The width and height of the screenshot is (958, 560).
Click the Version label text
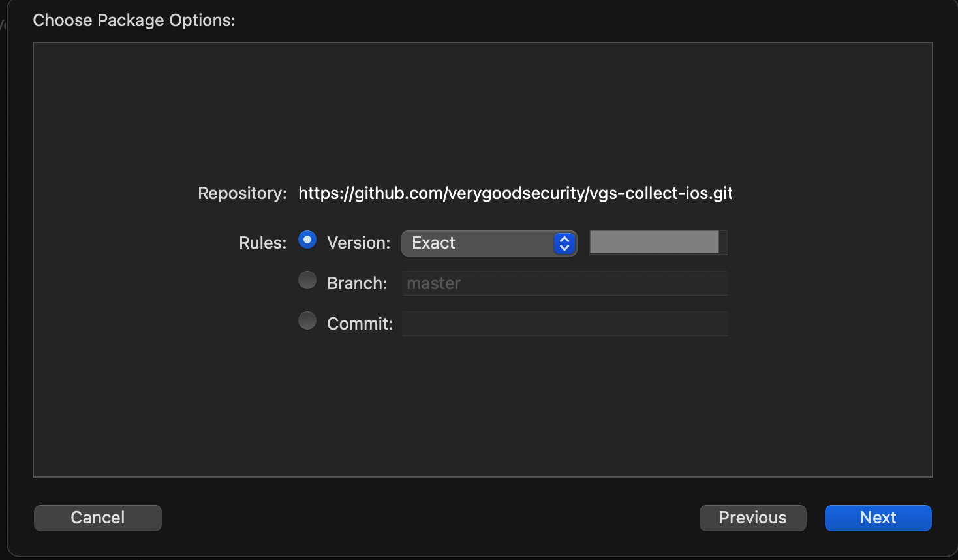(358, 243)
